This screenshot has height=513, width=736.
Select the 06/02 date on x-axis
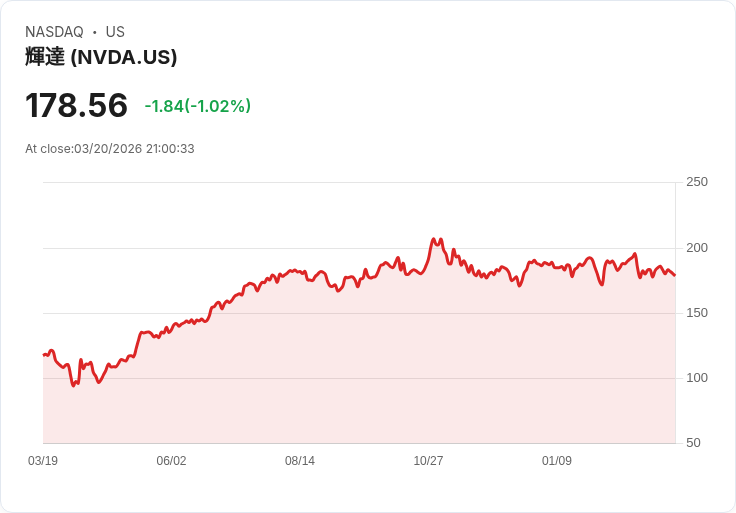pyautogui.click(x=171, y=461)
